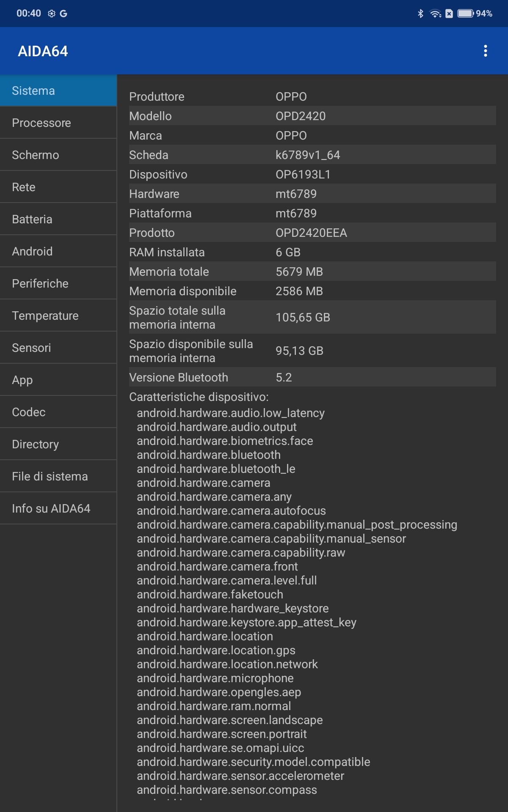Tap the Modello value OPD2420
The width and height of the screenshot is (508, 812).
(301, 116)
